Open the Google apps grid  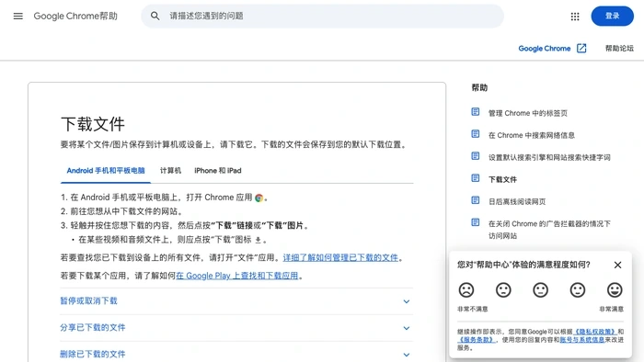pos(575,16)
